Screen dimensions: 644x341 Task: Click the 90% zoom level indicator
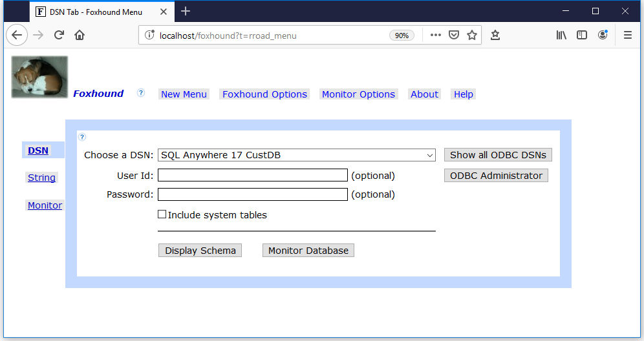402,36
